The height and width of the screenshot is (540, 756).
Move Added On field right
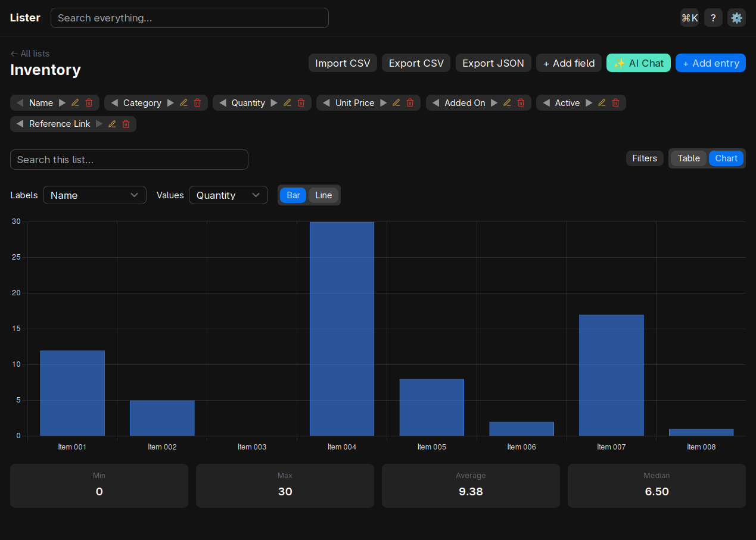tap(494, 103)
